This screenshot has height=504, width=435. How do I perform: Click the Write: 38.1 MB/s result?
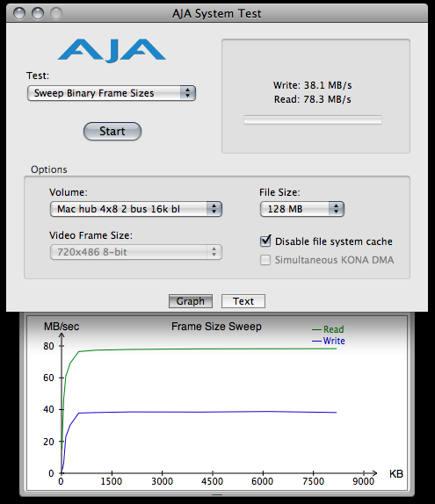pos(313,85)
